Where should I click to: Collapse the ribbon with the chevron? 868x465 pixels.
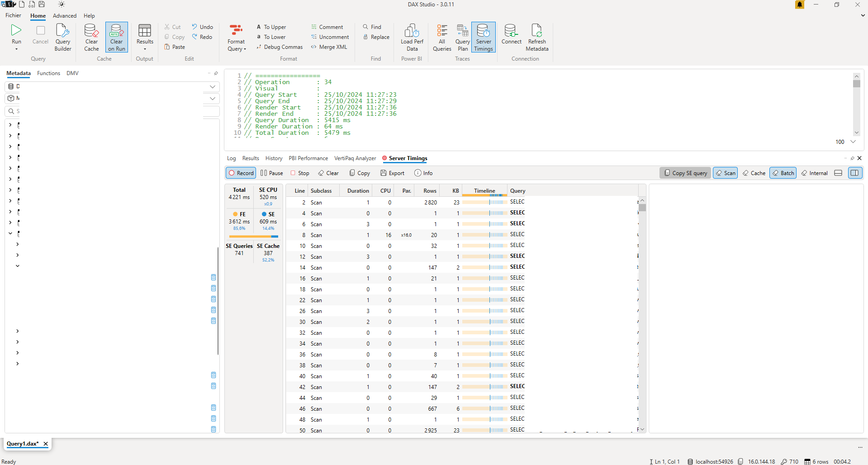click(863, 15)
